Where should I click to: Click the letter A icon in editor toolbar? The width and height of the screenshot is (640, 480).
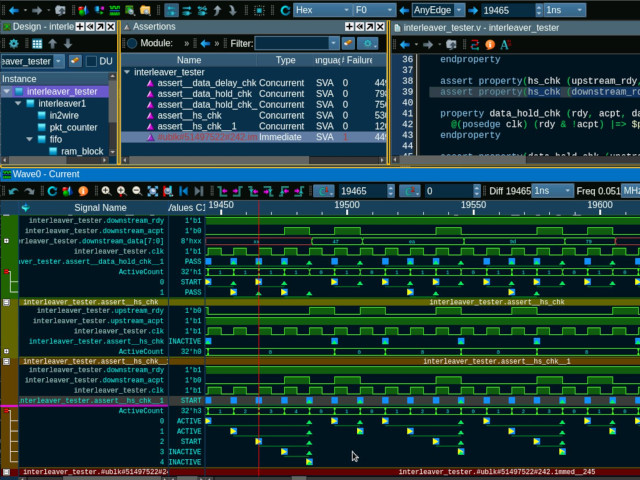click(504, 44)
